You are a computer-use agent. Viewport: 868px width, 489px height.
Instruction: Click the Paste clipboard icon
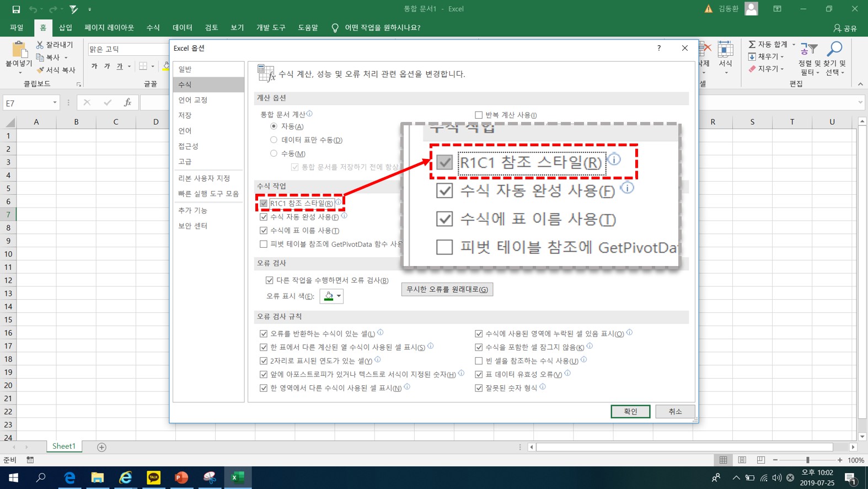[19, 50]
